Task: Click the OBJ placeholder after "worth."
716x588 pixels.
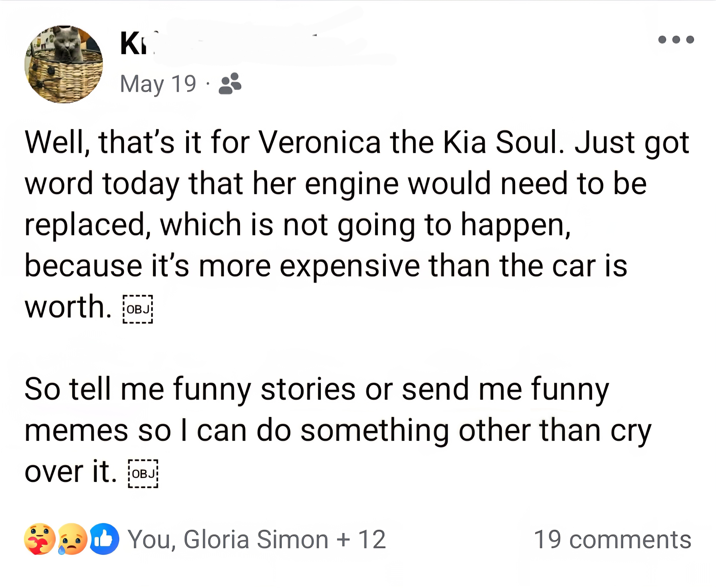Action: coord(138,309)
